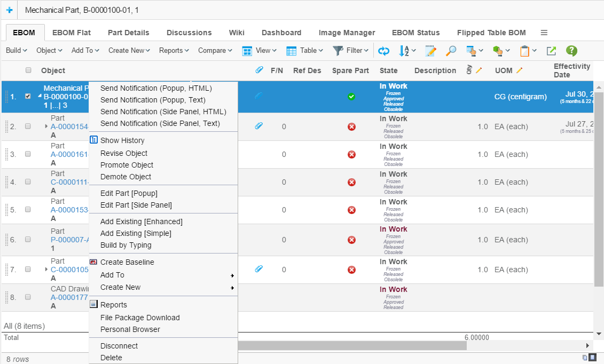This screenshot has width=604, height=364.
Task: Click the magnifying glass search icon
Action: [x=451, y=51]
